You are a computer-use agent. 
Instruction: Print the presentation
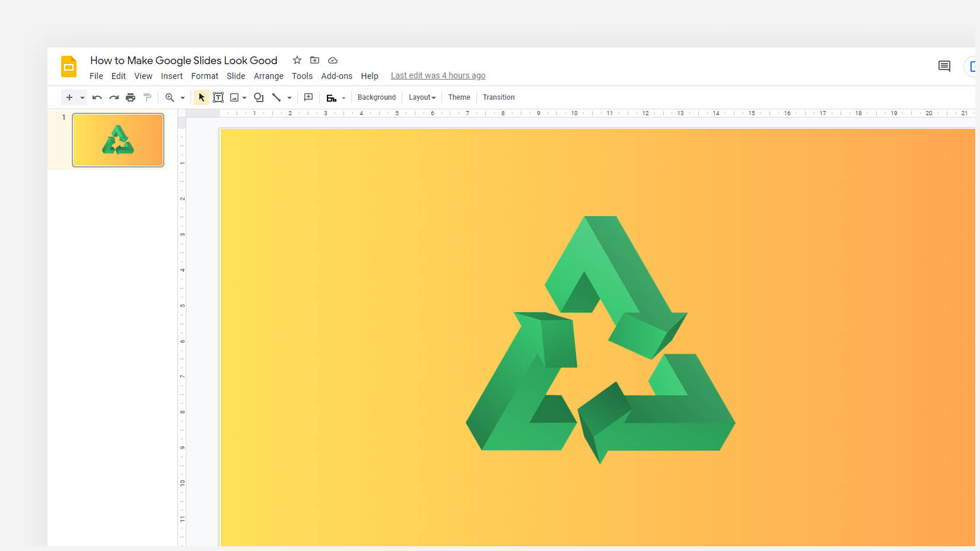tap(131, 97)
